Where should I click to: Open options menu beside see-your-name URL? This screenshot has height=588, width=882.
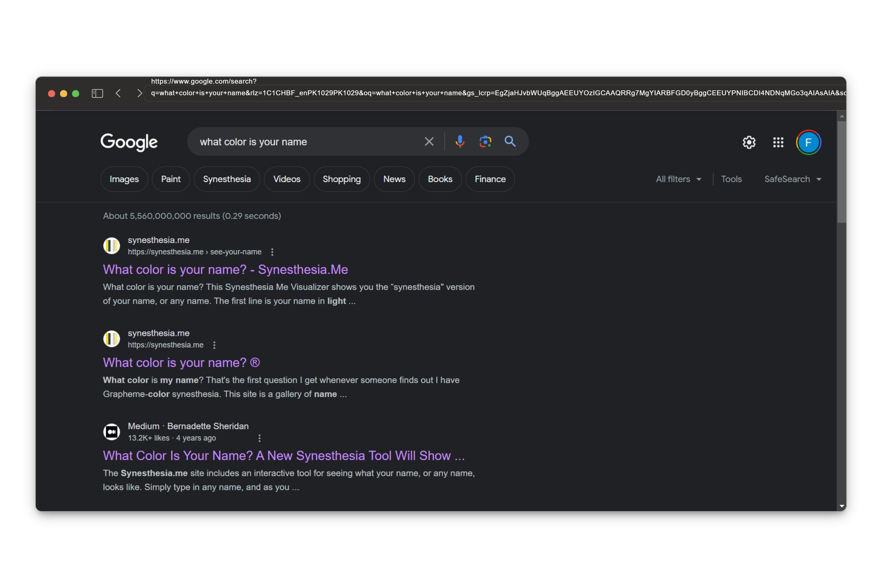(272, 252)
